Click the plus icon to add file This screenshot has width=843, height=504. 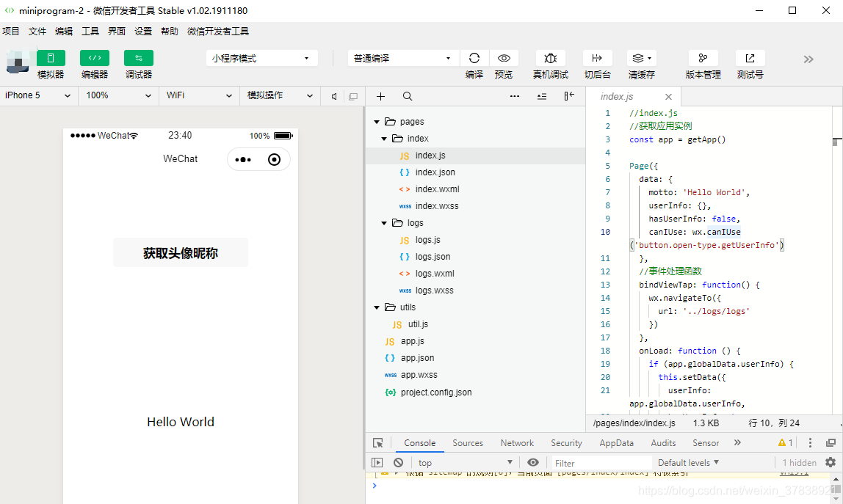pyautogui.click(x=380, y=96)
